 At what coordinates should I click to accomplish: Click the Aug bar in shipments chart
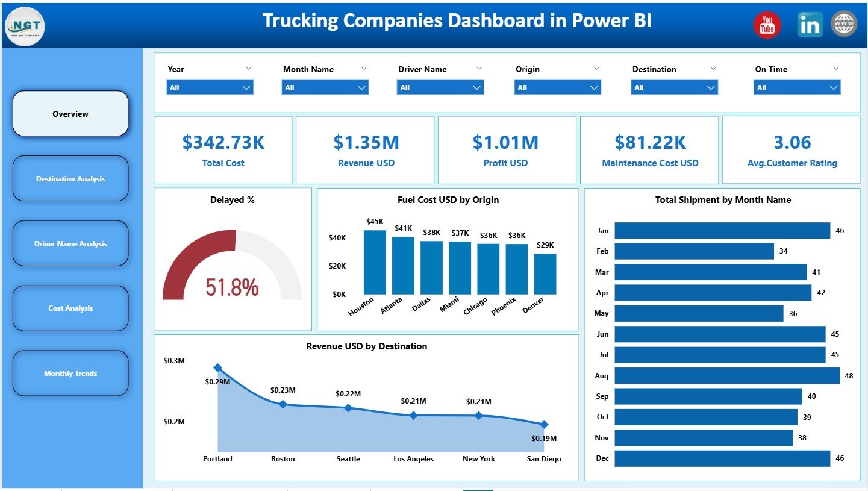point(723,375)
